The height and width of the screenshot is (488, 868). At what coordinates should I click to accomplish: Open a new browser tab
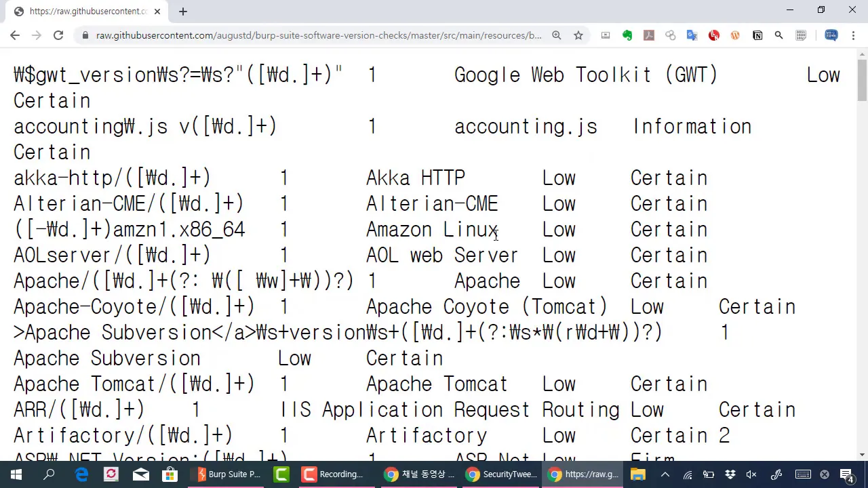183,11
